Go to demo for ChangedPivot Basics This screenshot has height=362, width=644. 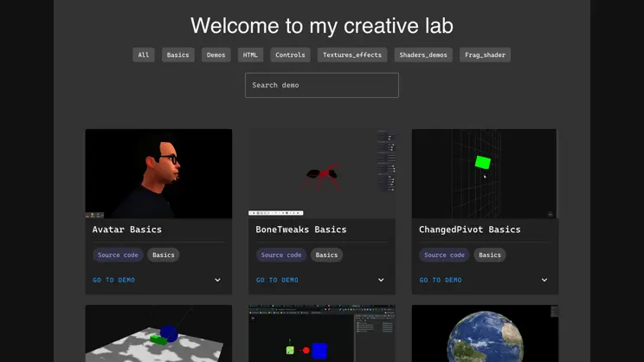441,280
